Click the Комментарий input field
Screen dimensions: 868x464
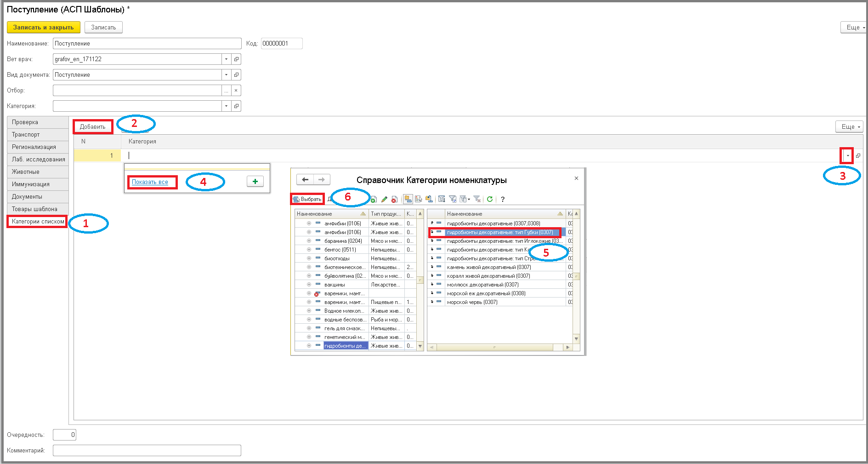(147, 450)
